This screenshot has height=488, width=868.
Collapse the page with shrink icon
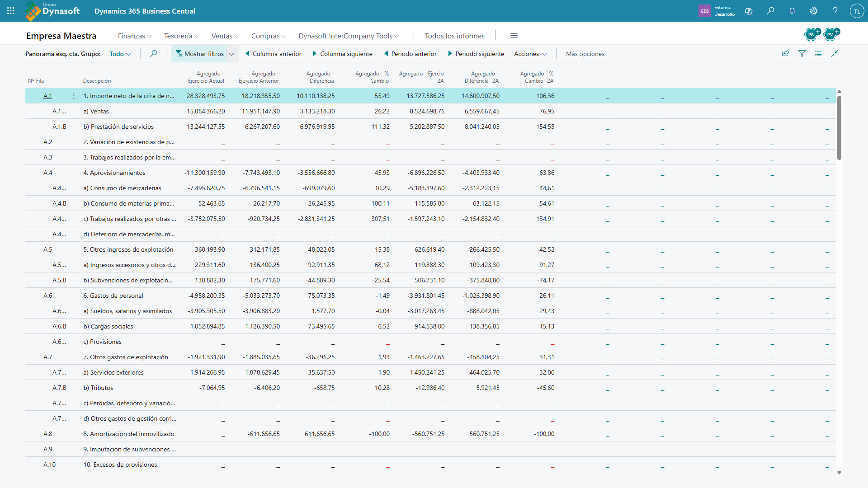coord(835,53)
